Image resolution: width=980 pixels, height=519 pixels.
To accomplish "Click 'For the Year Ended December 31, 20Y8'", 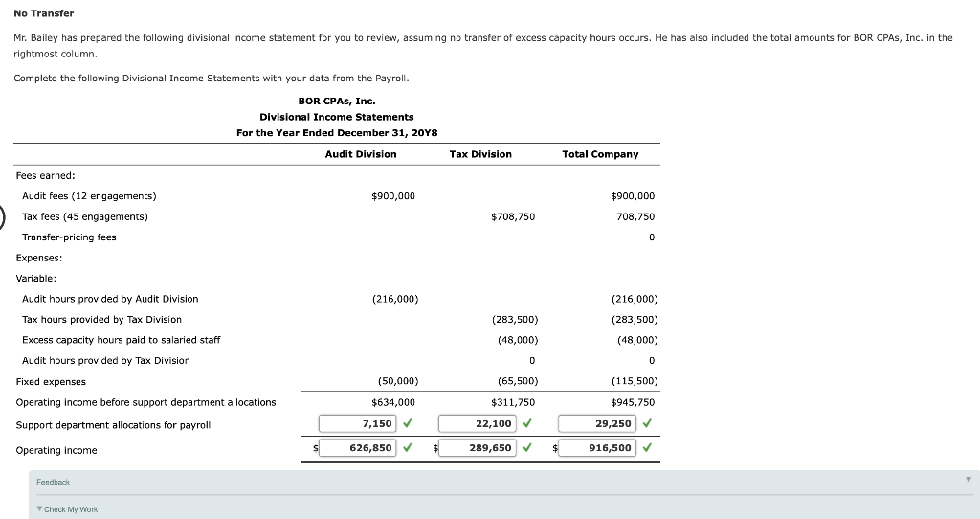I will [337, 132].
